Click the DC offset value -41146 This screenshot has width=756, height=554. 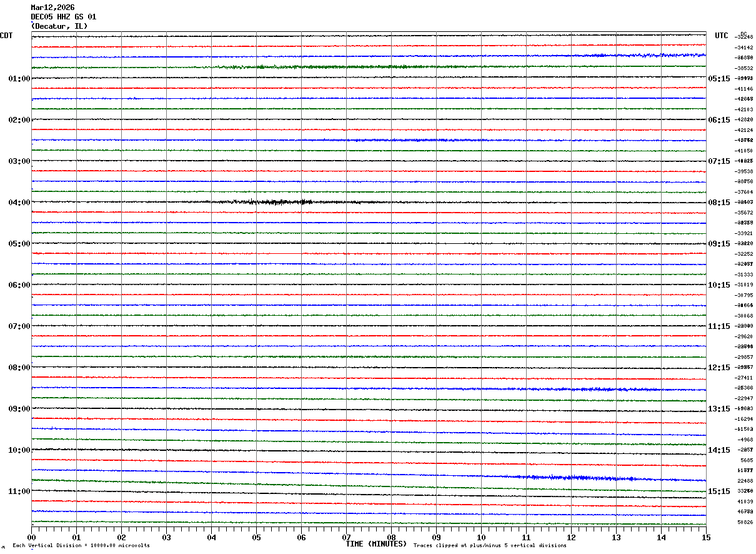[744, 89]
